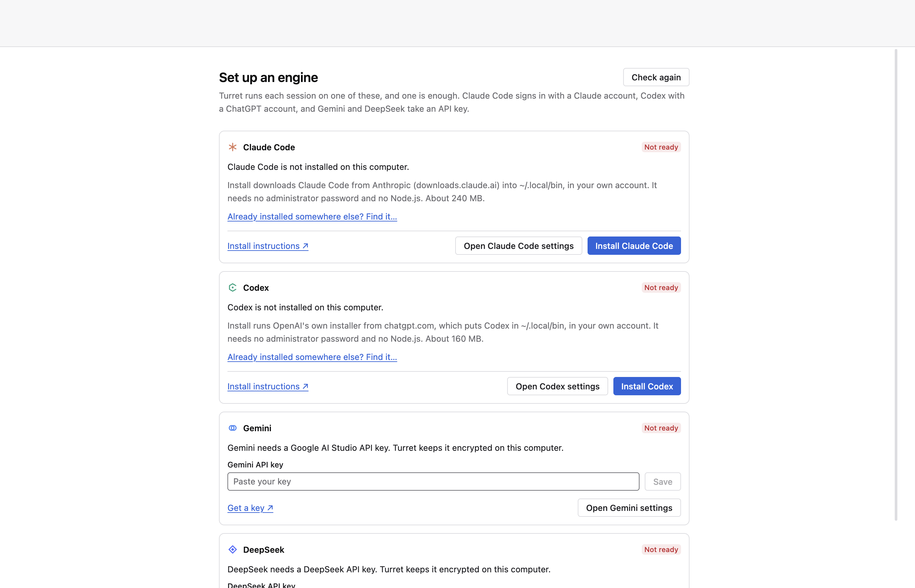Click 'Gemini needs a Google AI Studio' text

(395, 448)
